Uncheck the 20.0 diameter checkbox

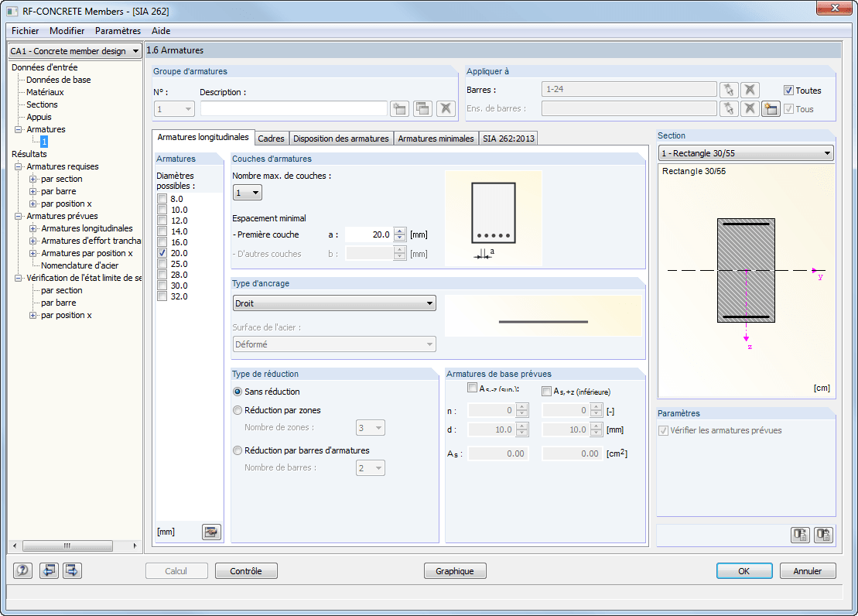pyautogui.click(x=162, y=253)
